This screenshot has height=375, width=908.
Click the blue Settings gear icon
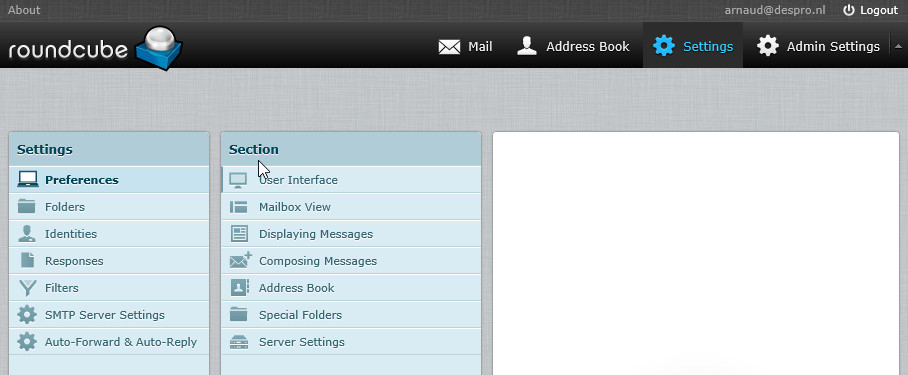[x=664, y=46]
